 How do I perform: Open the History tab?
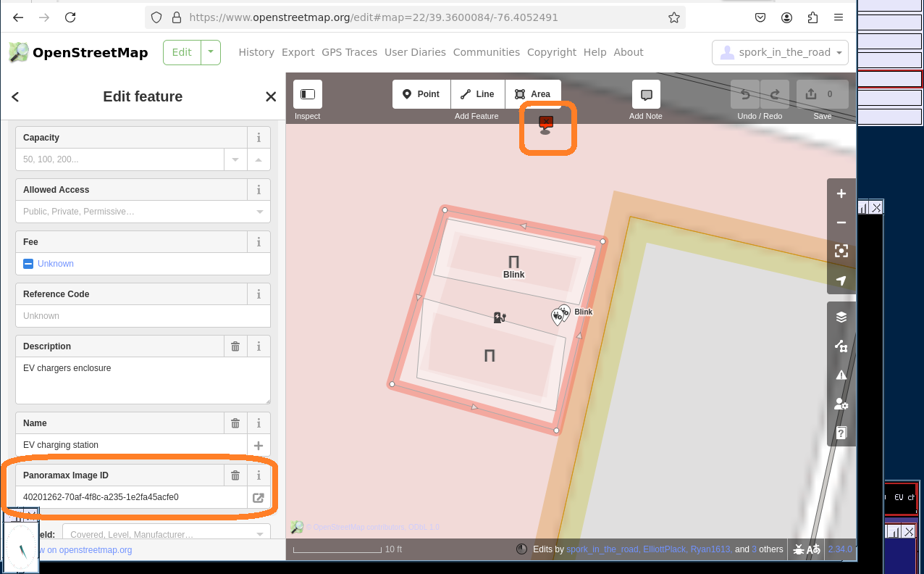click(x=256, y=52)
